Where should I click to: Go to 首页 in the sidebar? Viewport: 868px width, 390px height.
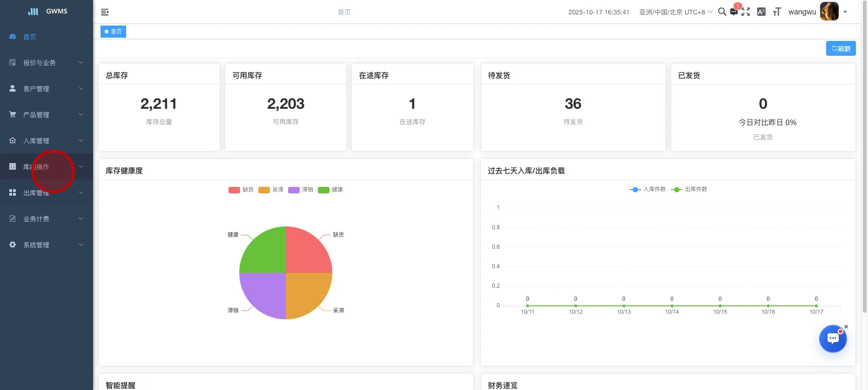pyautogui.click(x=30, y=37)
